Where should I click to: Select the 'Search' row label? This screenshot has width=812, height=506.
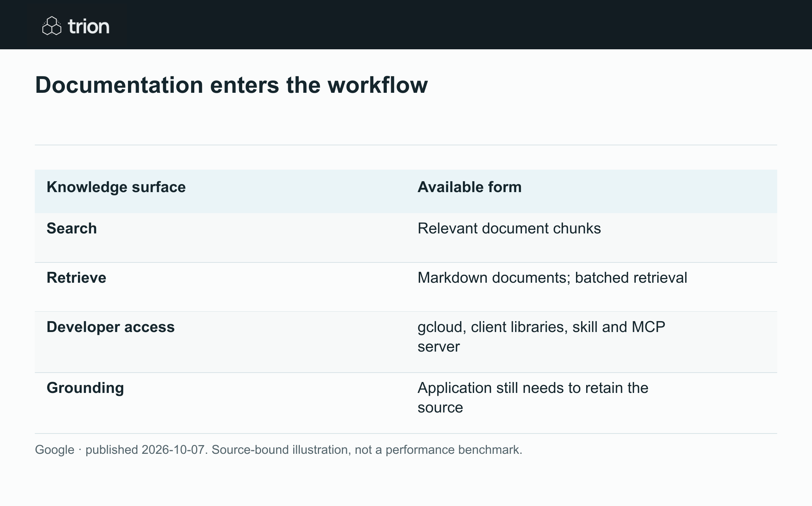click(72, 228)
